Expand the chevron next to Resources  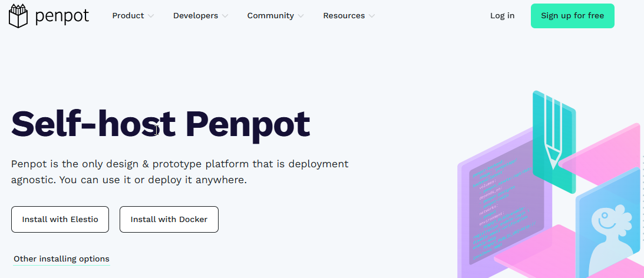point(372,16)
